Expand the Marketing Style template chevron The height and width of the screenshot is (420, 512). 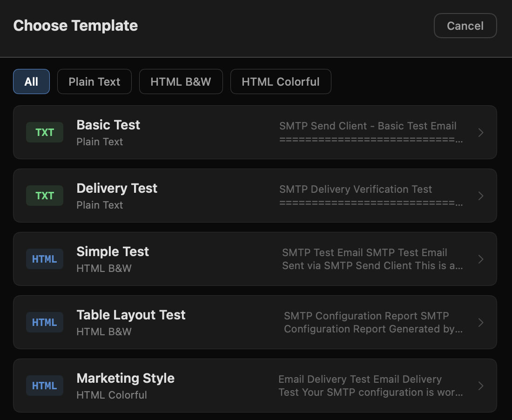pyautogui.click(x=481, y=386)
